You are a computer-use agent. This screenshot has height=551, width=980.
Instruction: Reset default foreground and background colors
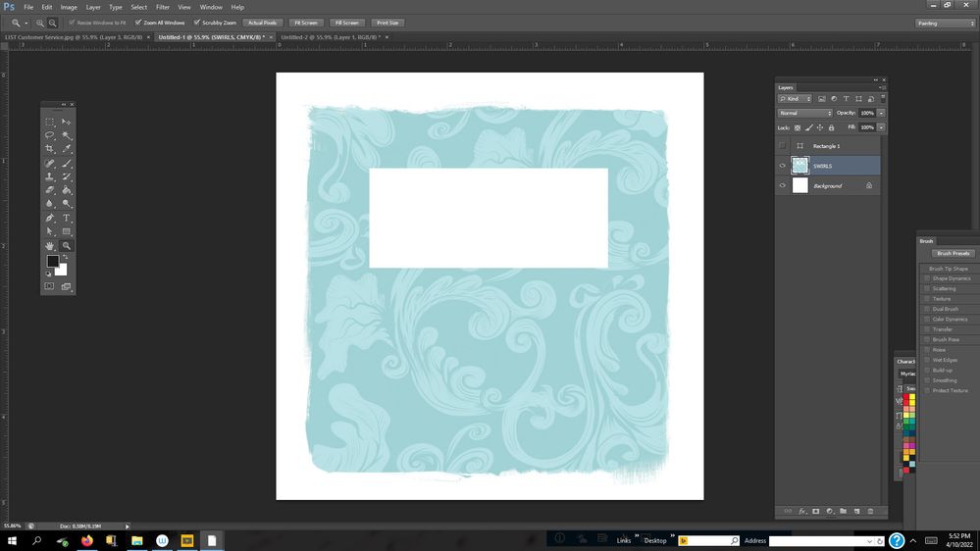pos(49,274)
